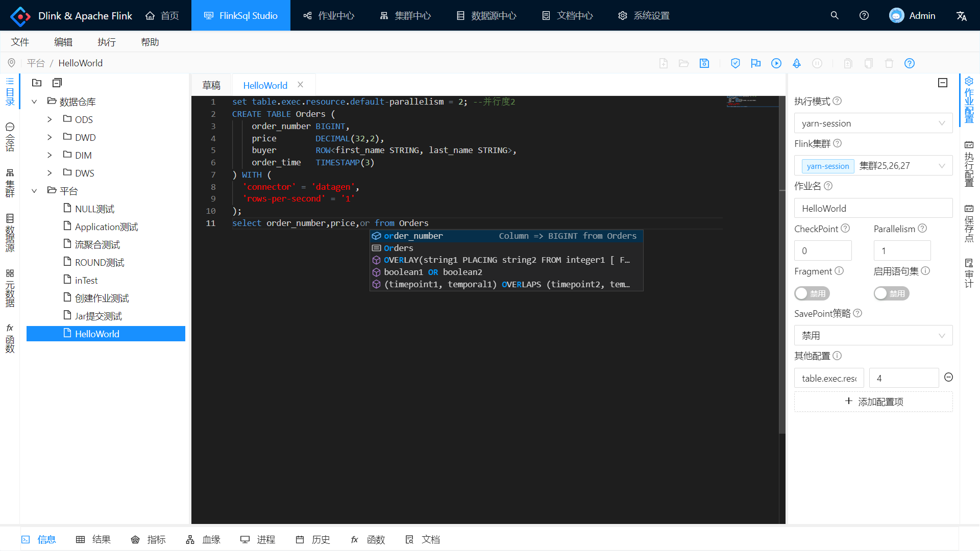This screenshot has width=980, height=551.
Task: Expand the ODS folder in tree
Action: (50, 119)
